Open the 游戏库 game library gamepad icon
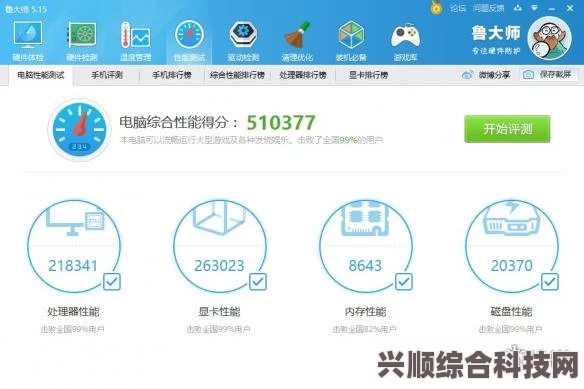 tap(405, 36)
